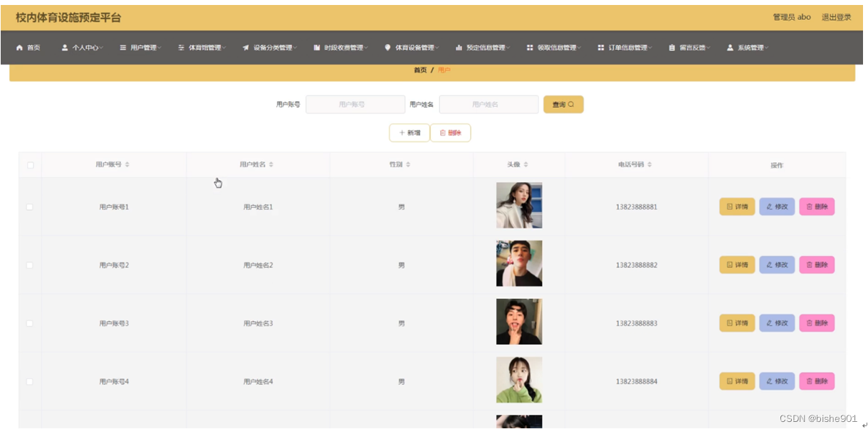View 详情 for 用户账号3
The image size is (868, 429).
(x=737, y=324)
